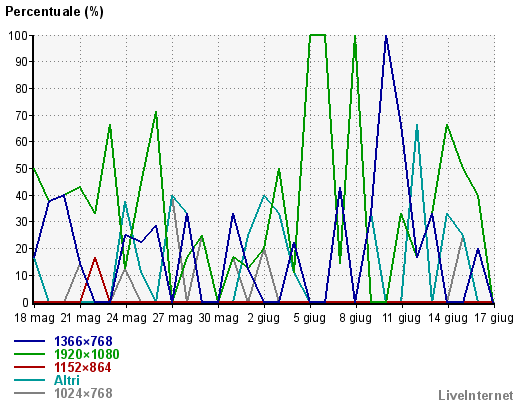This screenshot has height=405, width=520.
Task: Click the 11 giug axis date
Action: tap(401, 318)
